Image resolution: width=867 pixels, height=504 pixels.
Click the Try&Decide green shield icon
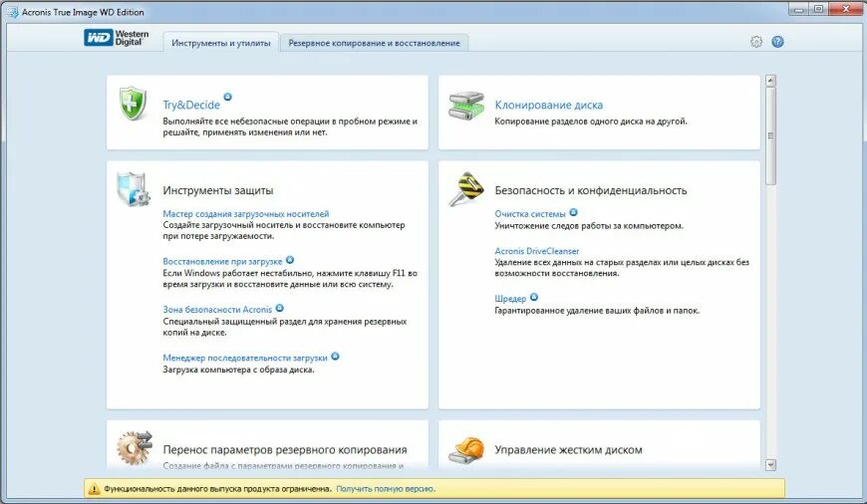pyautogui.click(x=134, y=104)
